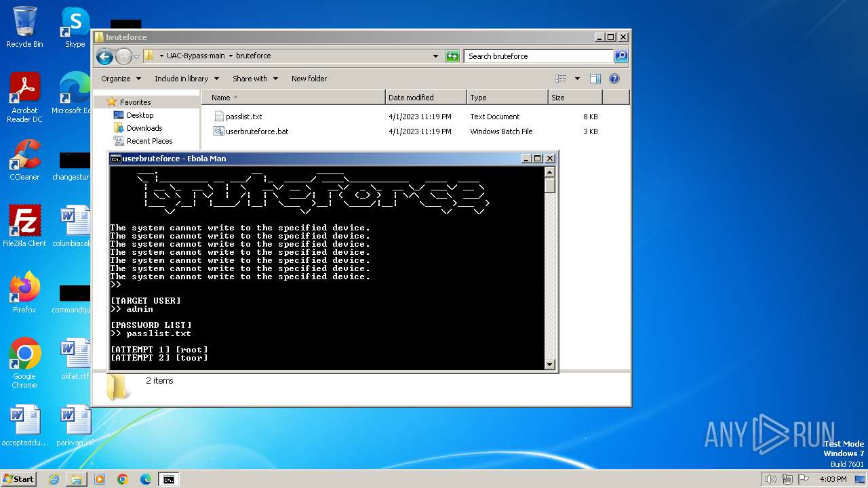Sort files by Type column
This screenshot has height=488, width=868.
click(507, 98)
